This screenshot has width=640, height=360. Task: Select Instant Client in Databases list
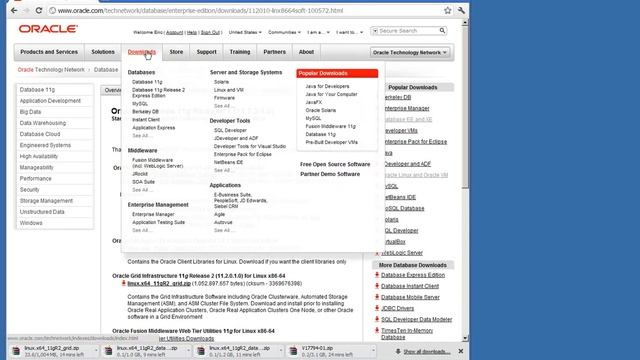(x=146, y=120)
